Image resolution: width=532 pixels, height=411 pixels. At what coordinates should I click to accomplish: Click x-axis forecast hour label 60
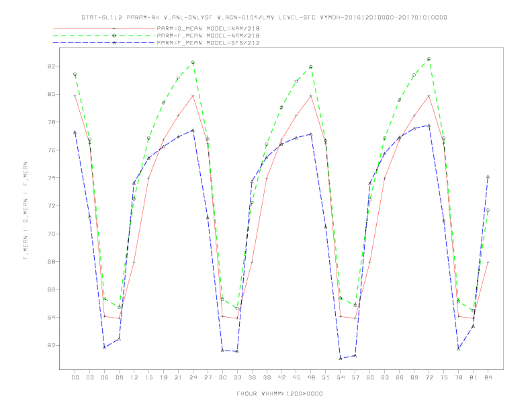[x=370, y=377]
